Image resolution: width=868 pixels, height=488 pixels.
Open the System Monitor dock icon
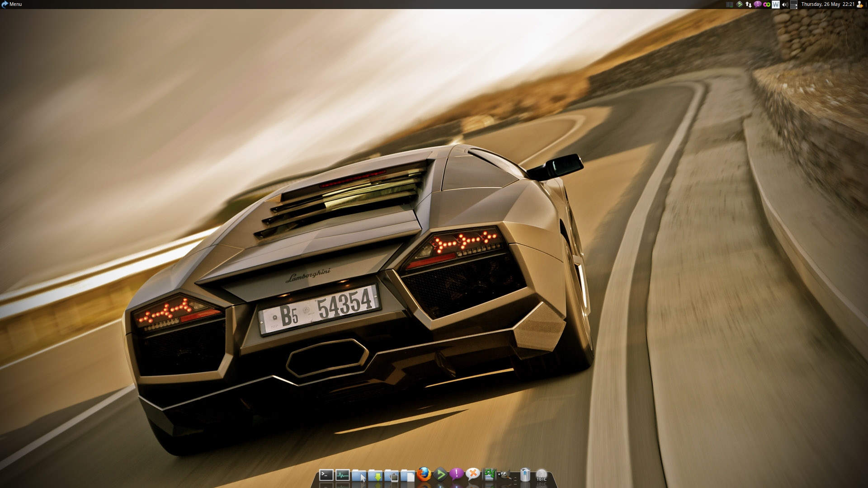tap(343, 475)
